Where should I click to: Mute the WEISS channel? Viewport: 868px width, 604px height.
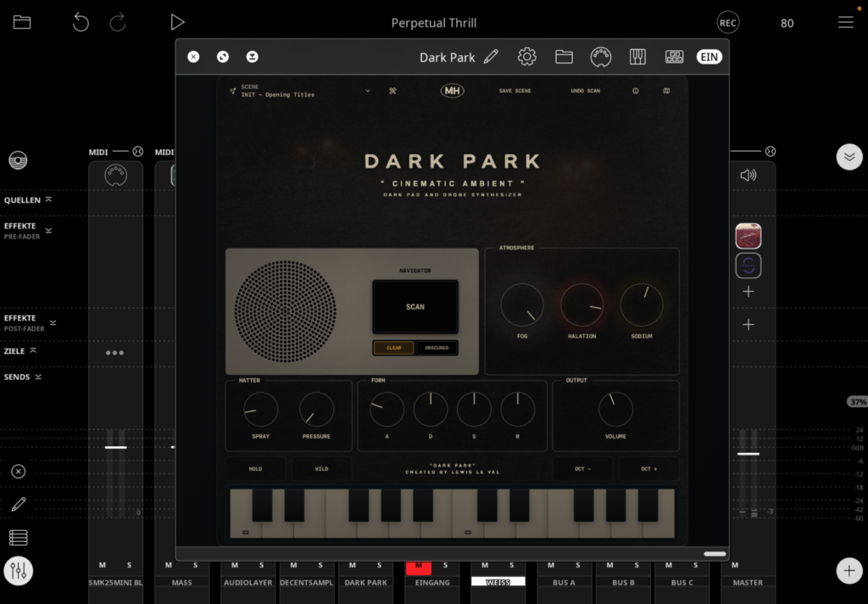(484, 565)
